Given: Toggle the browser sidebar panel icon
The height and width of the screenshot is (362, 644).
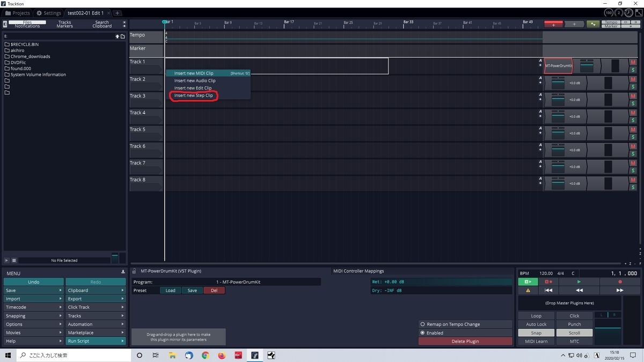Looking at the screenshot, I should [5, 24].
